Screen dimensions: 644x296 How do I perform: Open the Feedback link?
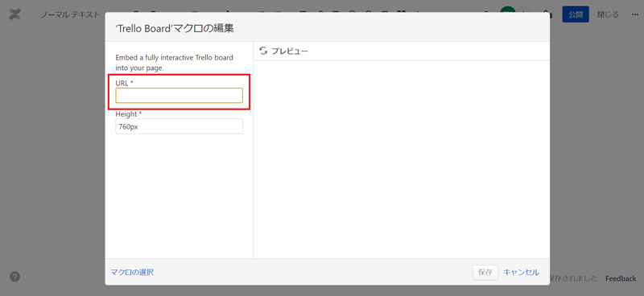click(621, 279)
